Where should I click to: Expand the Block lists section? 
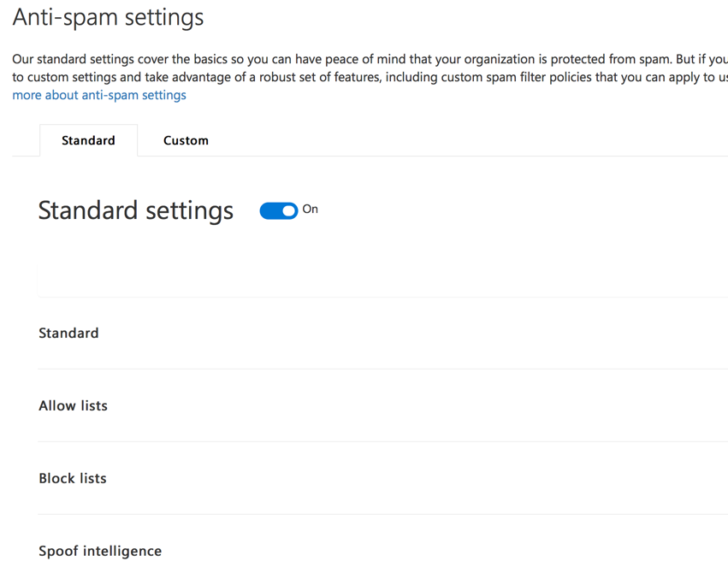72,478
